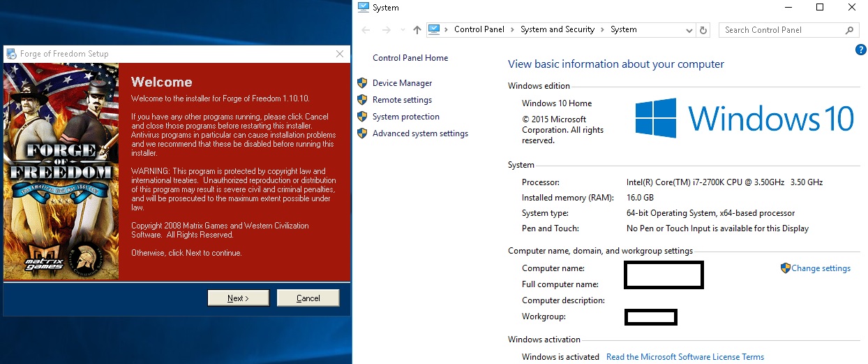Click the shield icon beside System protection
Screen dimensions: 868x364
[x=362, y=117]
